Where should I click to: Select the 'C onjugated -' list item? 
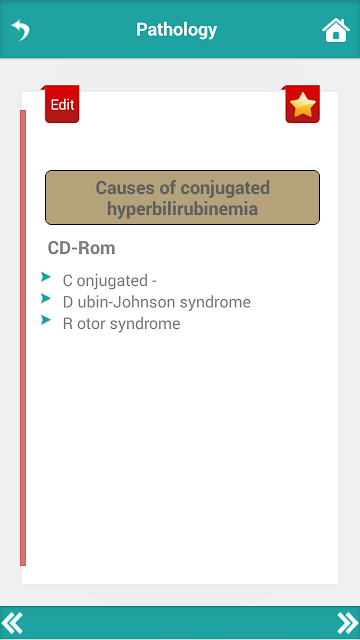110,281
